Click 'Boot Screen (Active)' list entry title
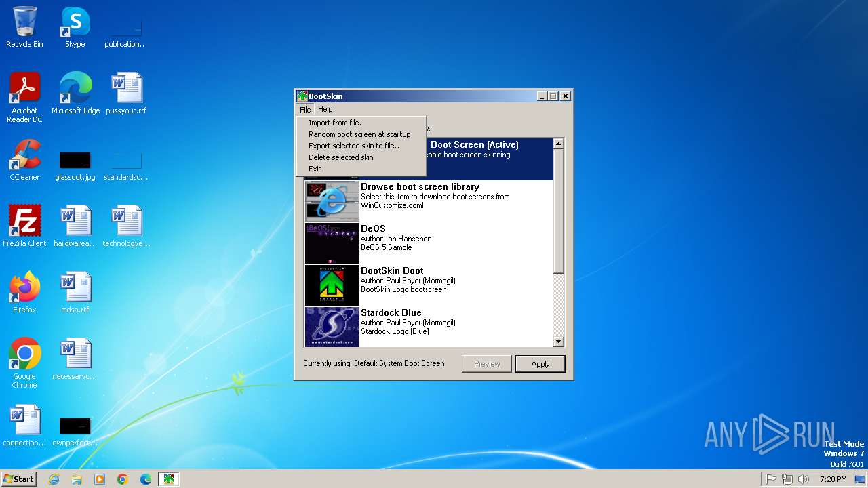The height and width of the screenshot is (488, 868). [475, 144]
